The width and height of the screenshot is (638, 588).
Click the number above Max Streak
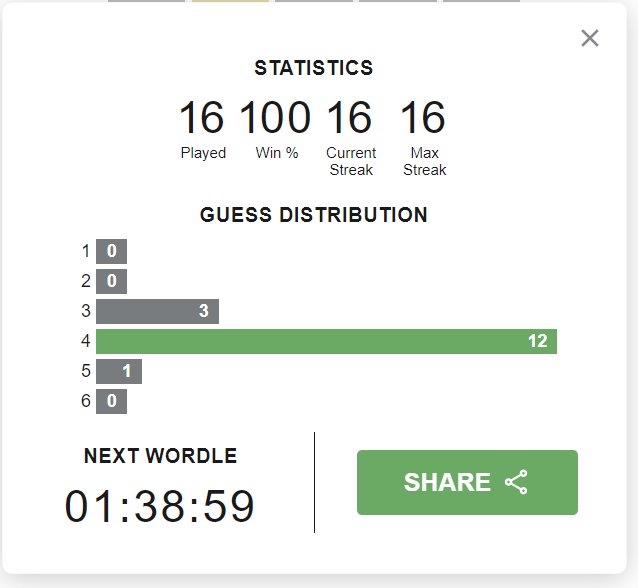tap(423, 118)
